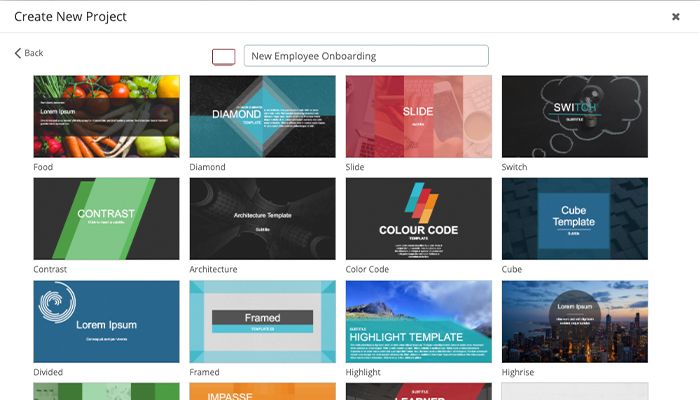Choose the Cube template thumbnail

click(575, 219)
